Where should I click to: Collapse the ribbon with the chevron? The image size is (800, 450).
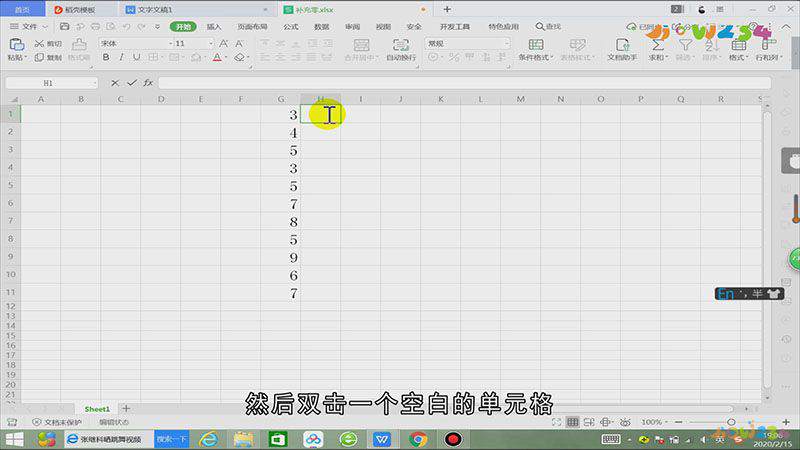pos(788,27)
